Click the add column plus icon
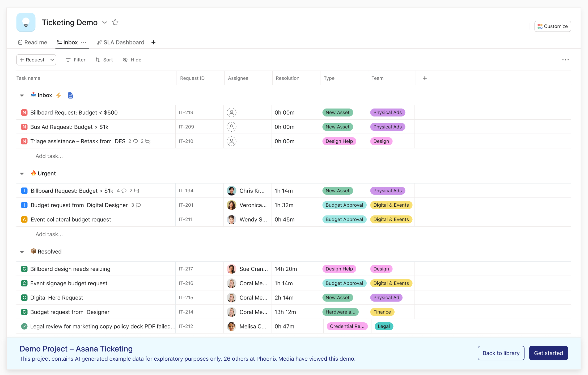The image size is (588, 375). point(425,78)
